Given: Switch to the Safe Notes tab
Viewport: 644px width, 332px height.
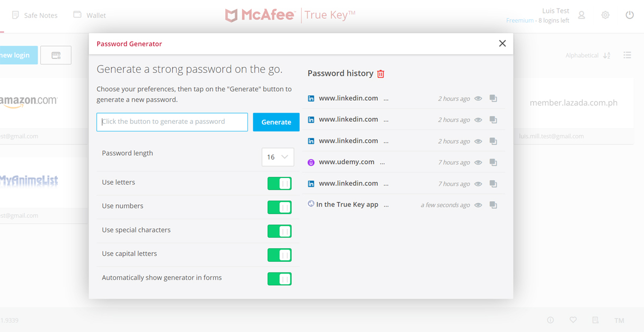Looking at the screenshot, I should tap(35, 15).
